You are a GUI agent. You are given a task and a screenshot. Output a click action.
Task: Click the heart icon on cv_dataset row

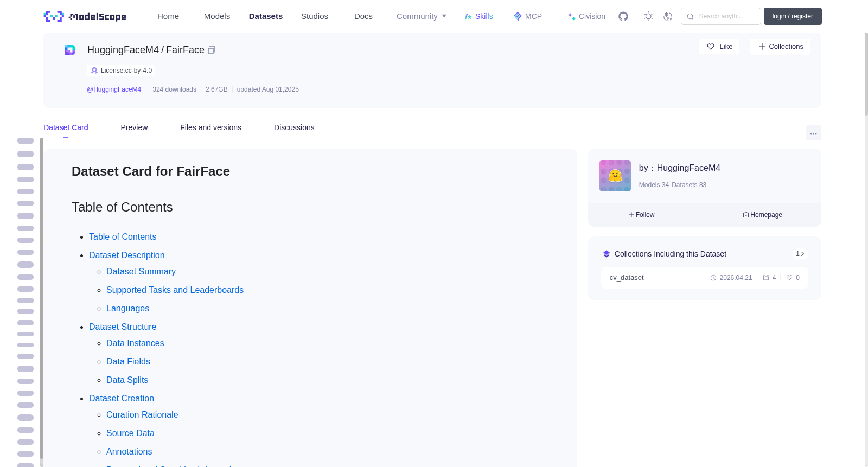pos(789,278)
